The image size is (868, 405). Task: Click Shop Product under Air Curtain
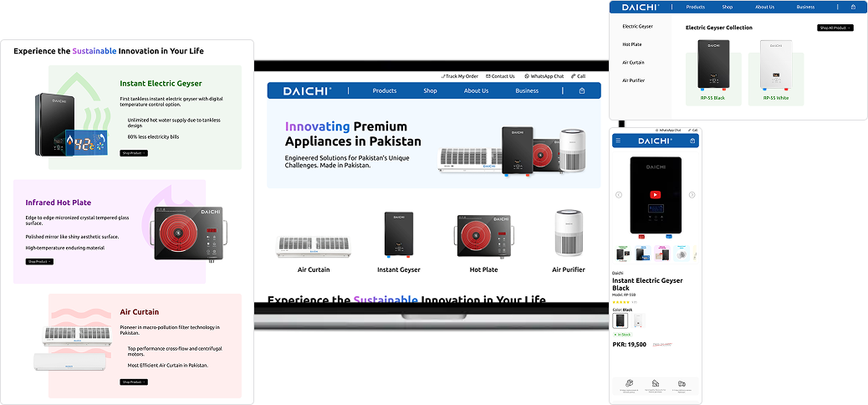click(x=134, y=382)
